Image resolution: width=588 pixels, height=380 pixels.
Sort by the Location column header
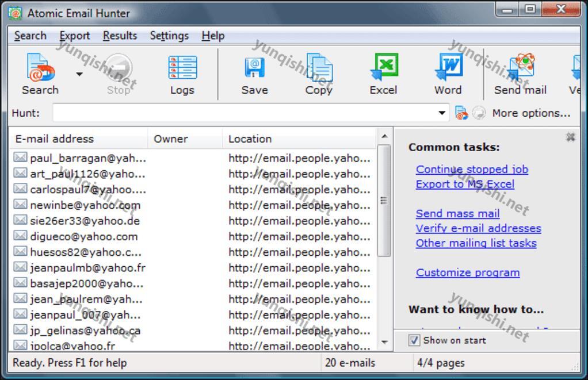[299, 139]
